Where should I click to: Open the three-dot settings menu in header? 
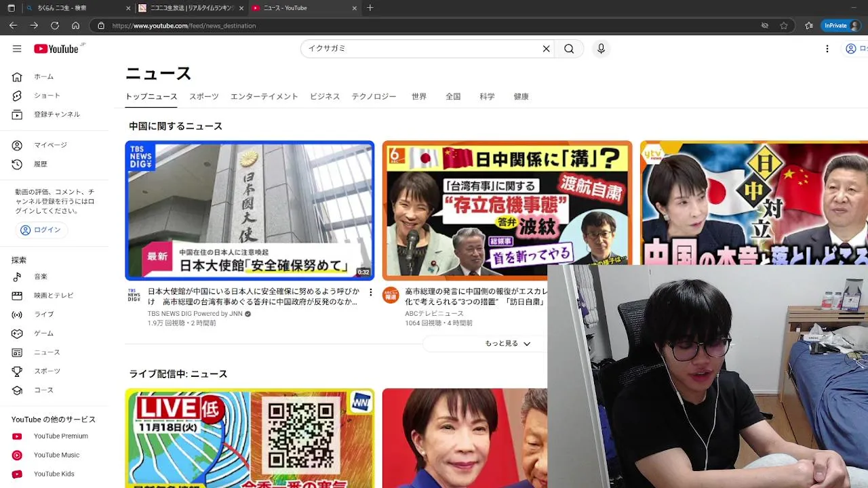pyautogui.click(x=827, y=49)
